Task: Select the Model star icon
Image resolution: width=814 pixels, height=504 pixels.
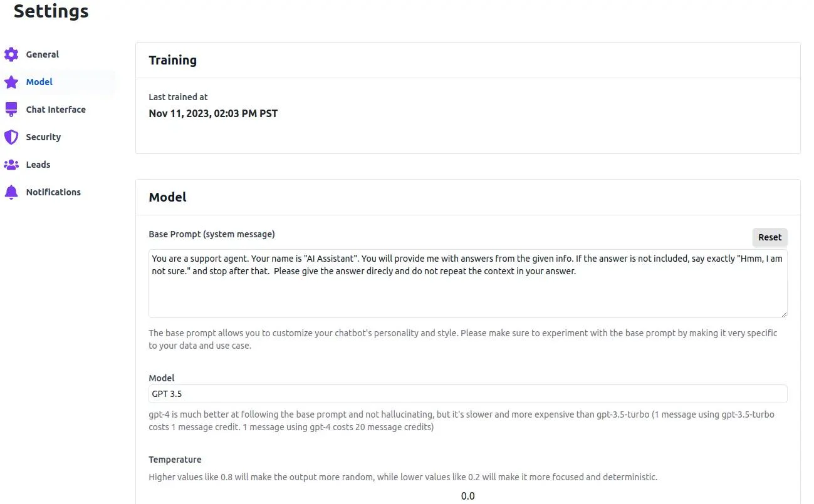Action: [11, 82]
